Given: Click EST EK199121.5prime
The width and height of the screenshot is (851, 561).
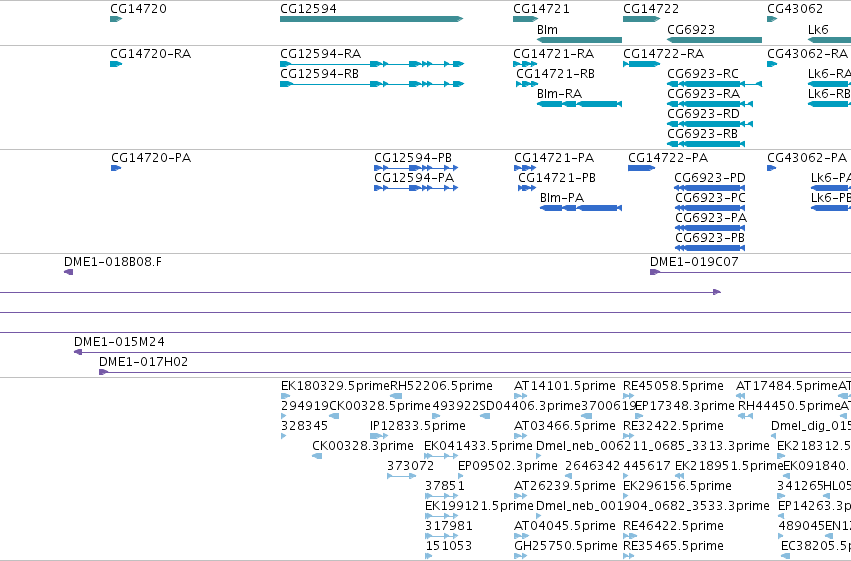Looking at the screenshot, I should point(441,517).
